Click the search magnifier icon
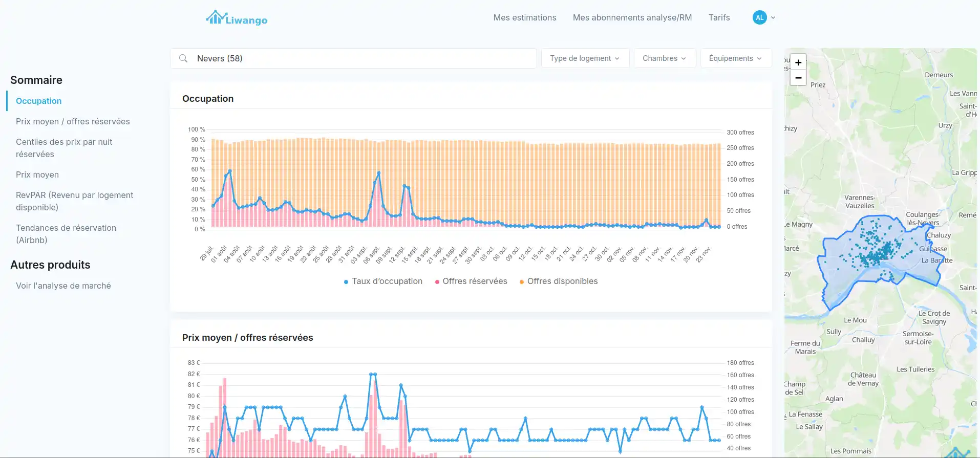 (x=183, y=58)
